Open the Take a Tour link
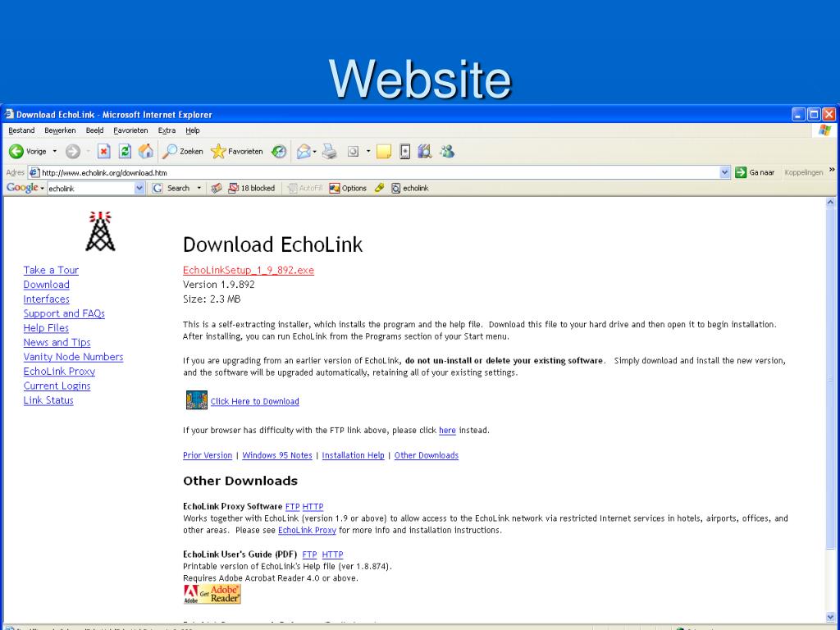The height and width of the screenshot is (630, 840). (51, 270)
